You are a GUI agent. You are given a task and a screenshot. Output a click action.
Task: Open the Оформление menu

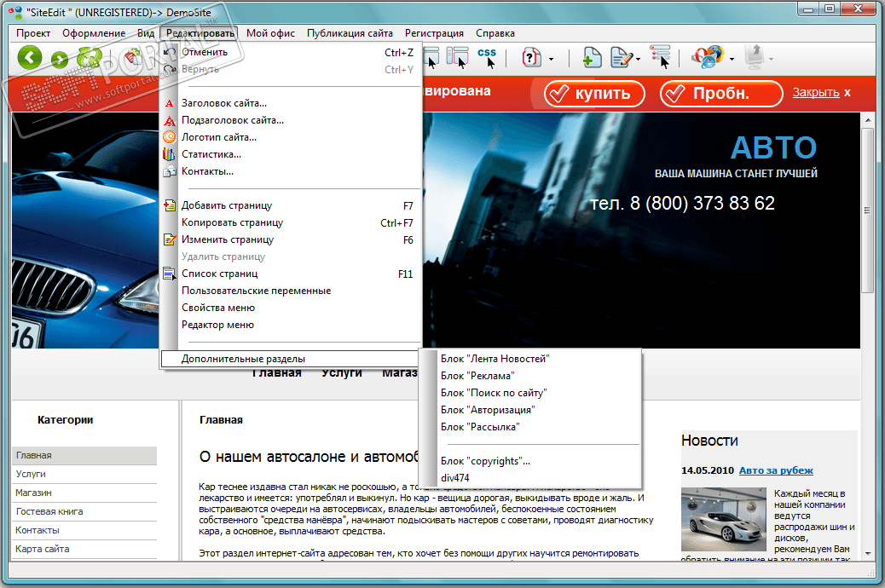click(94, 33)
